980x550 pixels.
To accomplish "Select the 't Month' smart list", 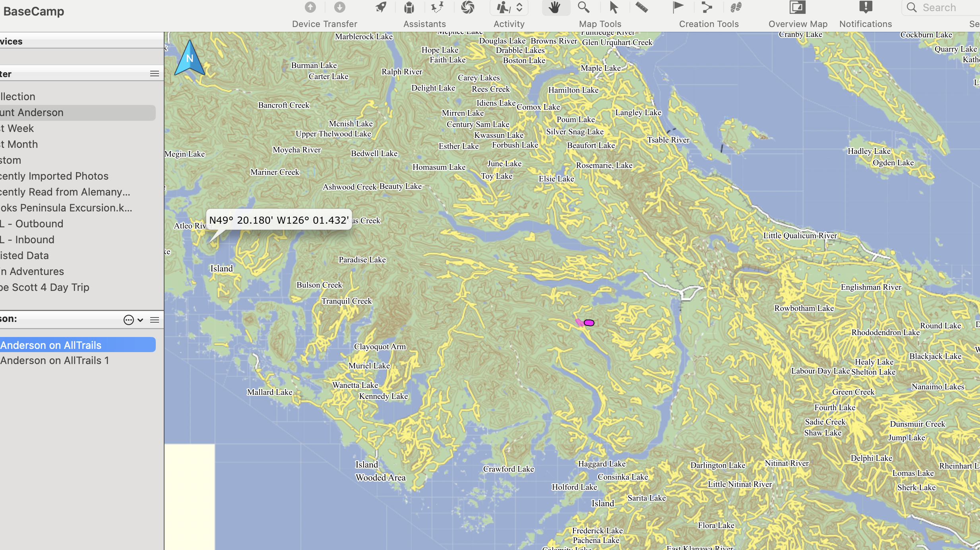I will [x=78, y=144].
